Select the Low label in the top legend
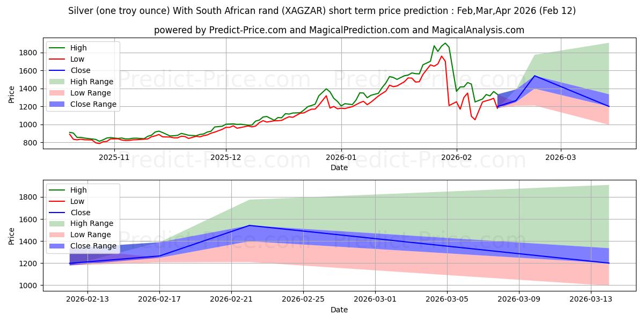 click(77, 59)
